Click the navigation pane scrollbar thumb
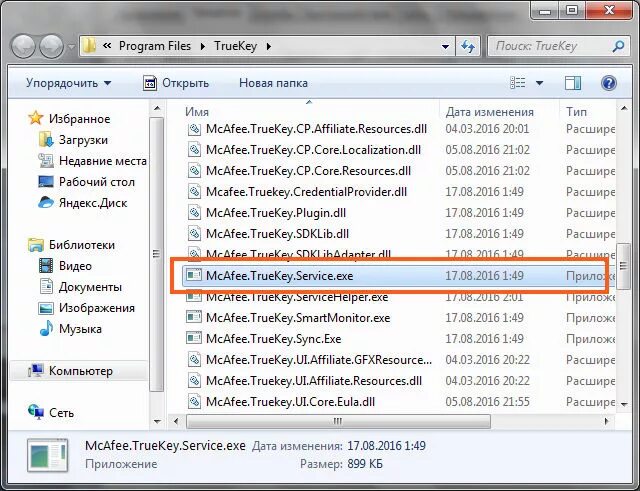640x491 pixels. click(x=156, y=254)
